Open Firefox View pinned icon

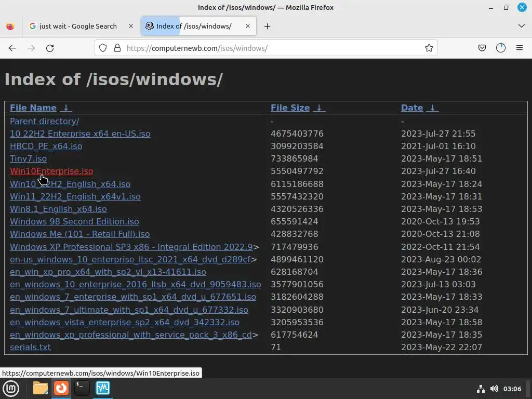click(10, 26)
